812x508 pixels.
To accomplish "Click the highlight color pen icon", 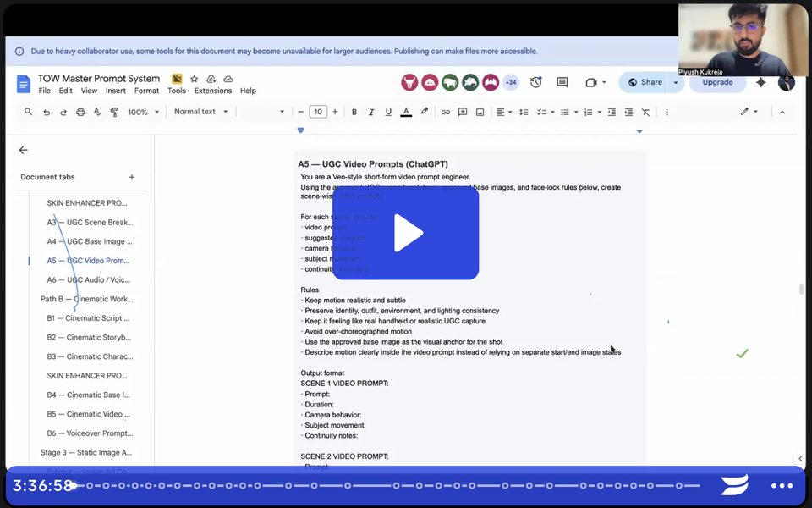I will (x=424, y=112).
